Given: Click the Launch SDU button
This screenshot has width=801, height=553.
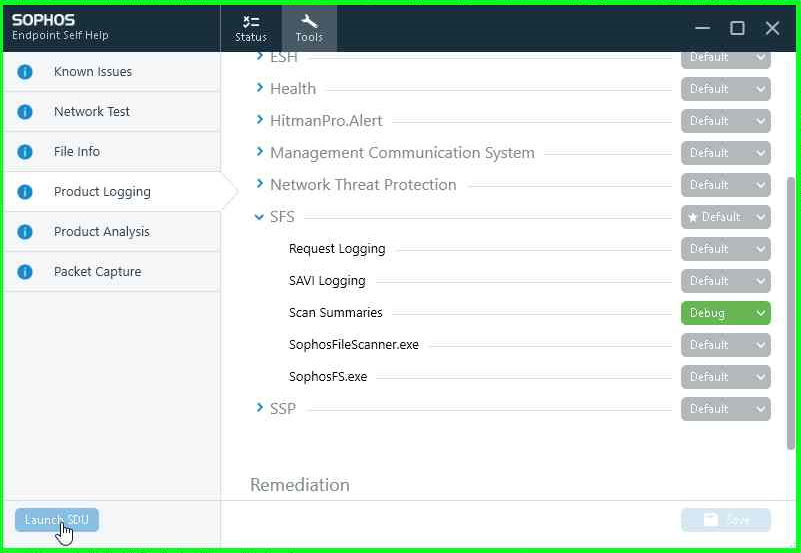Looking at the screenshot, I should 57,520.
